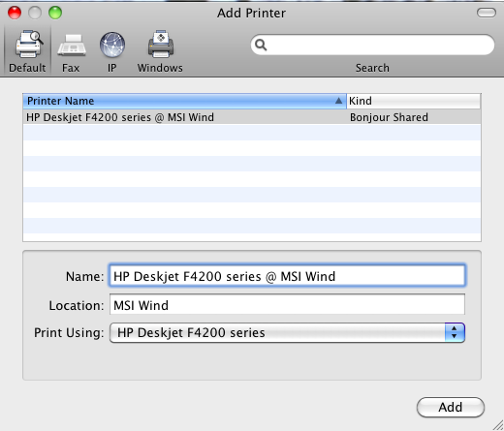Zoom the window with the green button
The width and height of the screenshot is (504, 431).
point(55,13)
